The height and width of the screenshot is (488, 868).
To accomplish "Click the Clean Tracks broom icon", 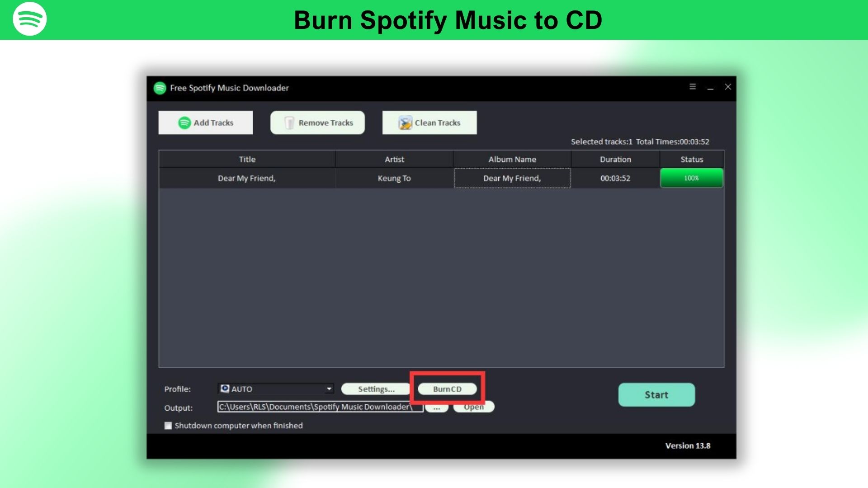I will coord(405,123).
